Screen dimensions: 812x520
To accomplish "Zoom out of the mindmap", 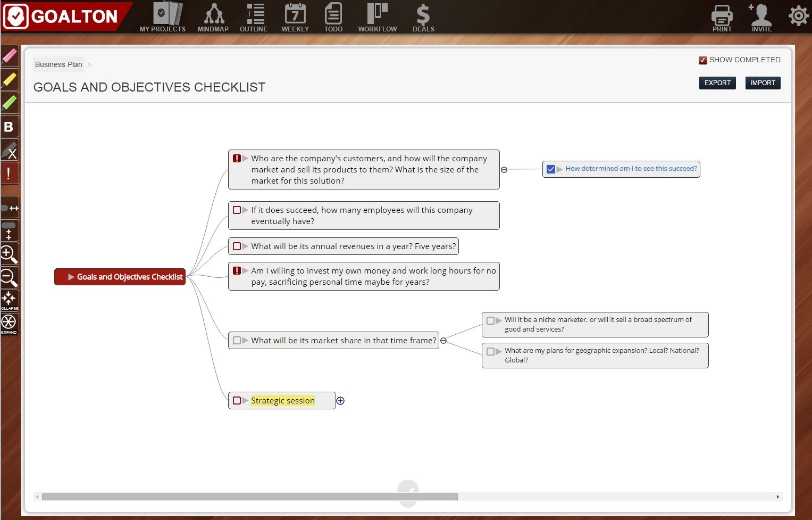I will 10,277.
